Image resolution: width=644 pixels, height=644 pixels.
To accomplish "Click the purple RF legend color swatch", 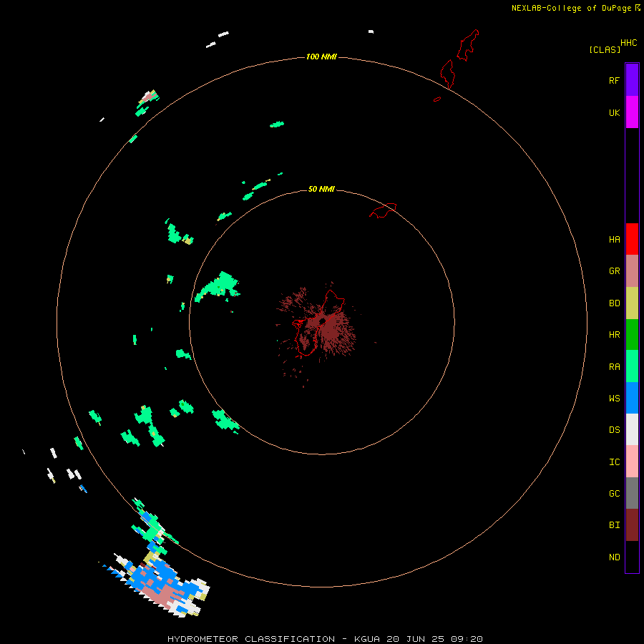I will click(632, 80).
